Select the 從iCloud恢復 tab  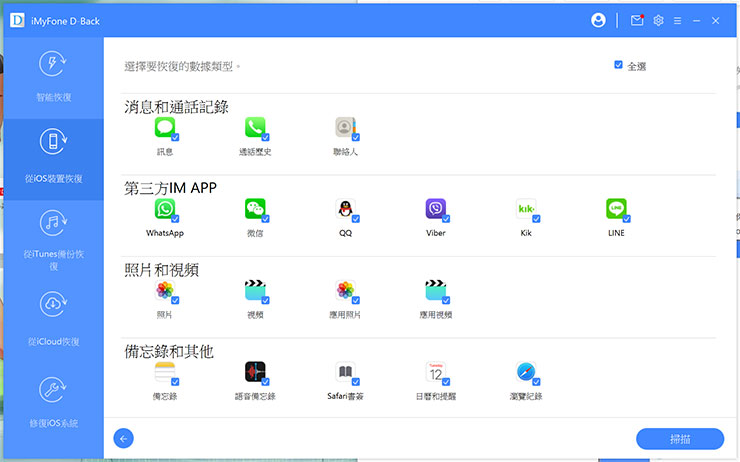pos(53,322)
